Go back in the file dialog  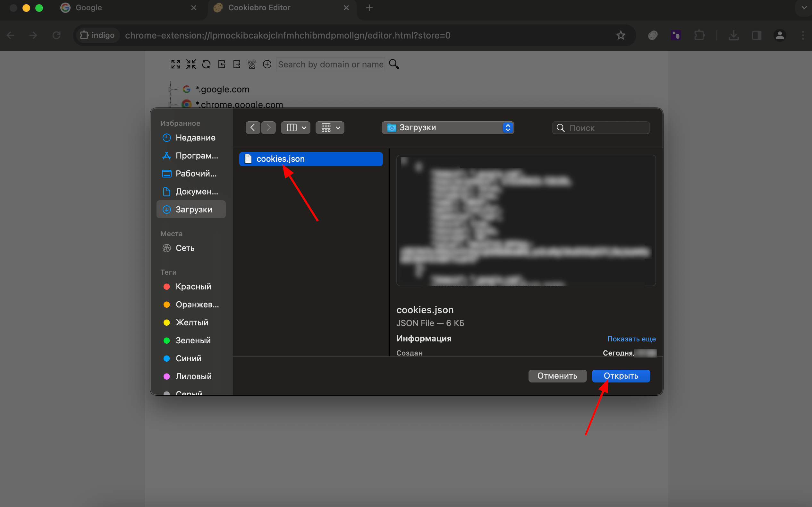pos(253,127)
